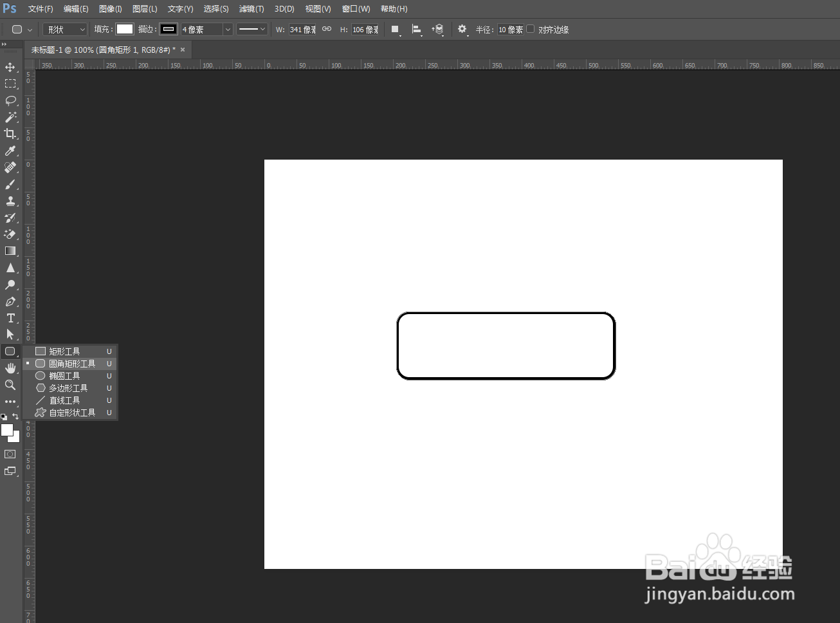
Task: Open the gear geometry options dropdown
Action: 462,30
